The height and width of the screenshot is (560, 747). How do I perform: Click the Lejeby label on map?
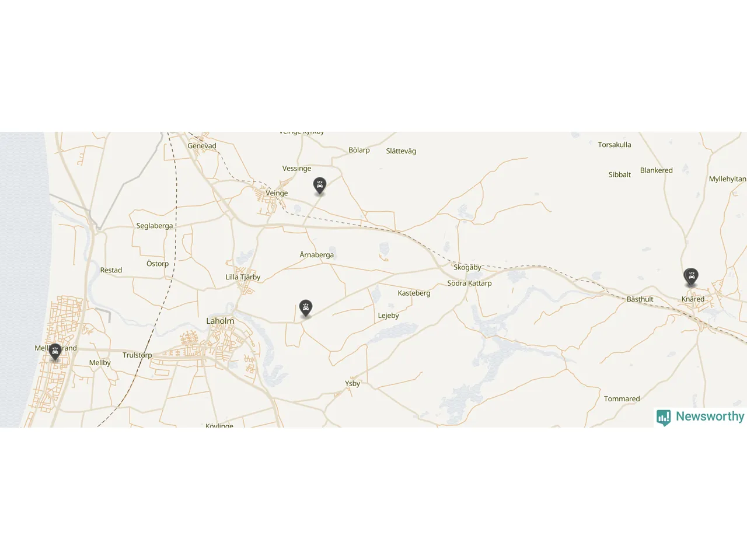click(388, 316)
